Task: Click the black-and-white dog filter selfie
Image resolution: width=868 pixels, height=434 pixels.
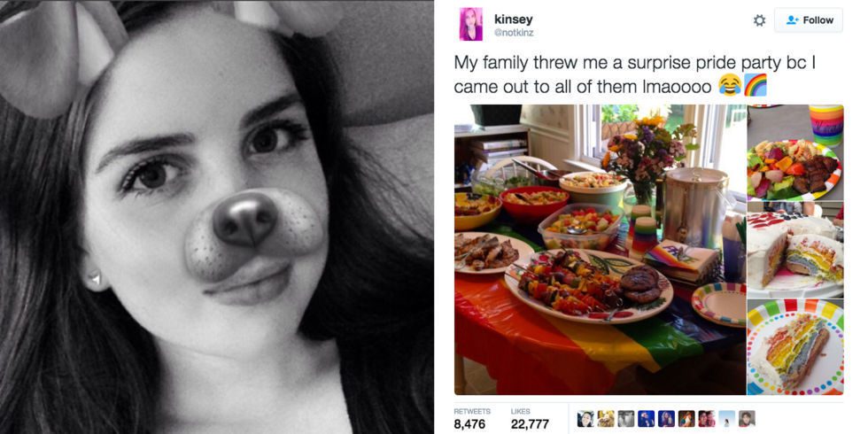Action: tap(217, 217)
